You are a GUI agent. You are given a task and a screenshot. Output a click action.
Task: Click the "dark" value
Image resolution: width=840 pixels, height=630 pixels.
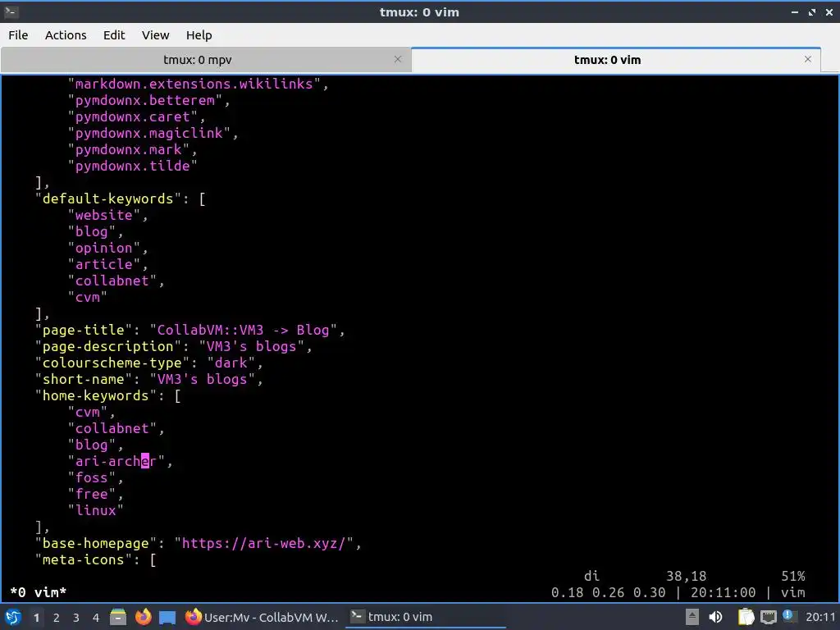point(231,363)
